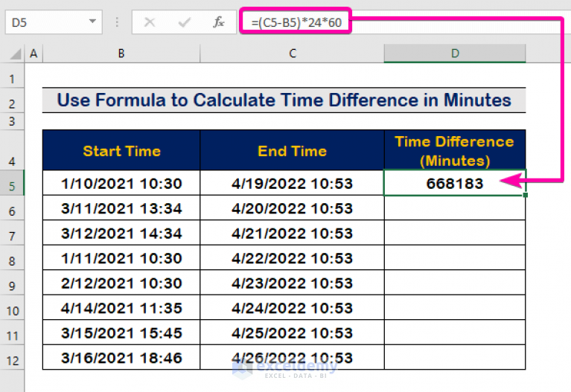This screenshot has height=392, width=571.
Task: Click the Enter checkmark icon in formula bar
Action: [x=185, y=22]
